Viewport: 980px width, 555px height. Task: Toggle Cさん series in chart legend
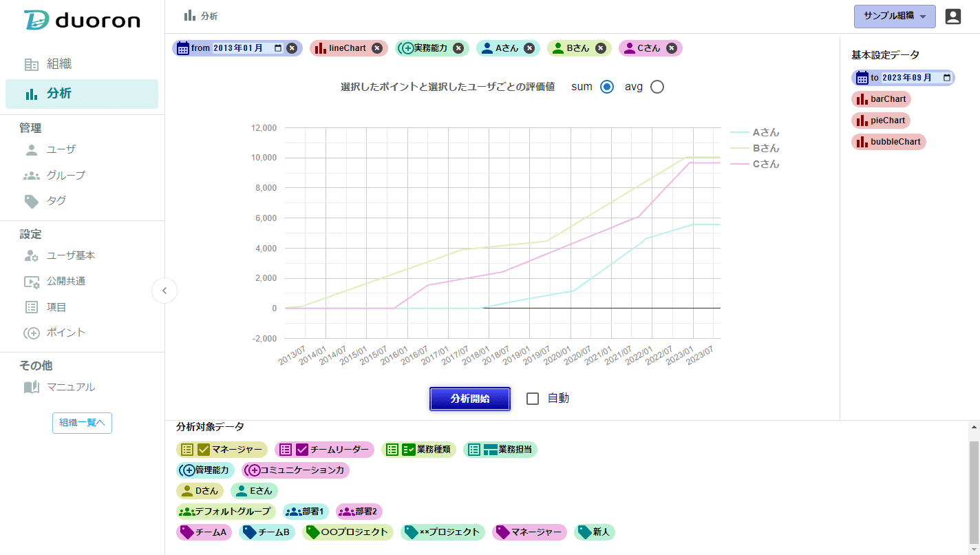[755, 164]
